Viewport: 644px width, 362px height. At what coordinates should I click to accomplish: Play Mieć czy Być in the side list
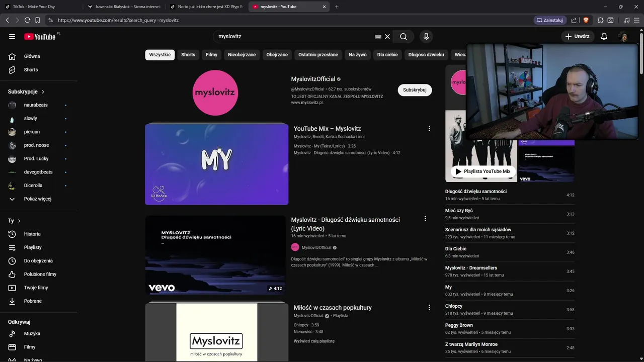(510, 214)
